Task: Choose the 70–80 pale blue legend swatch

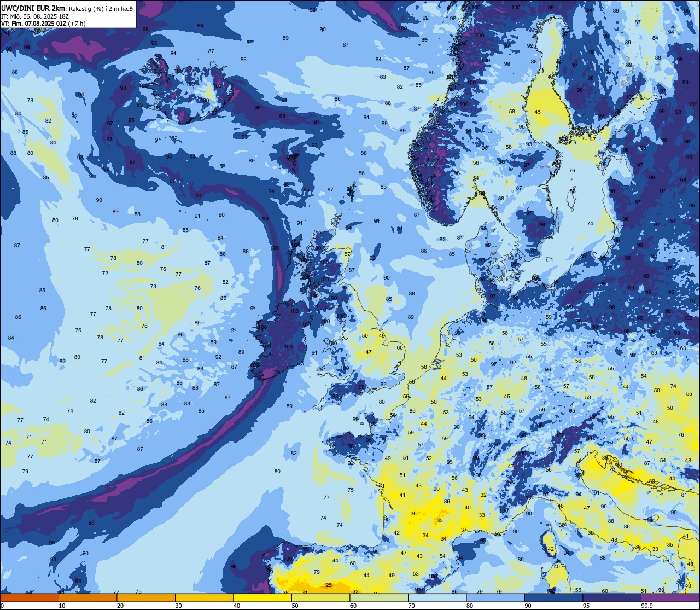Action: (437, 597)
